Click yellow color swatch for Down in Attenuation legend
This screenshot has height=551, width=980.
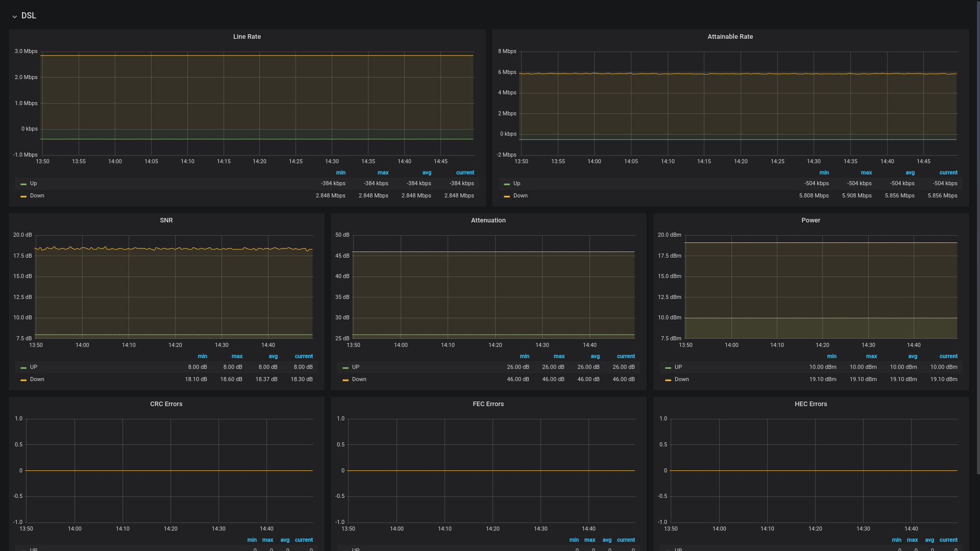coord(346,380)
